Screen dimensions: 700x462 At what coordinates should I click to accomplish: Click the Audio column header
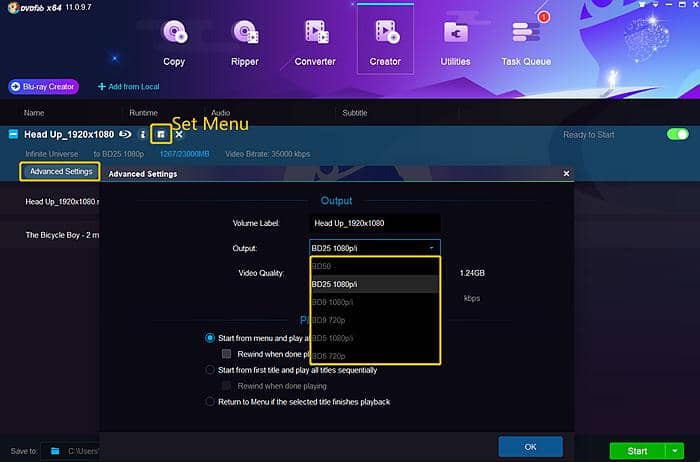221,113
